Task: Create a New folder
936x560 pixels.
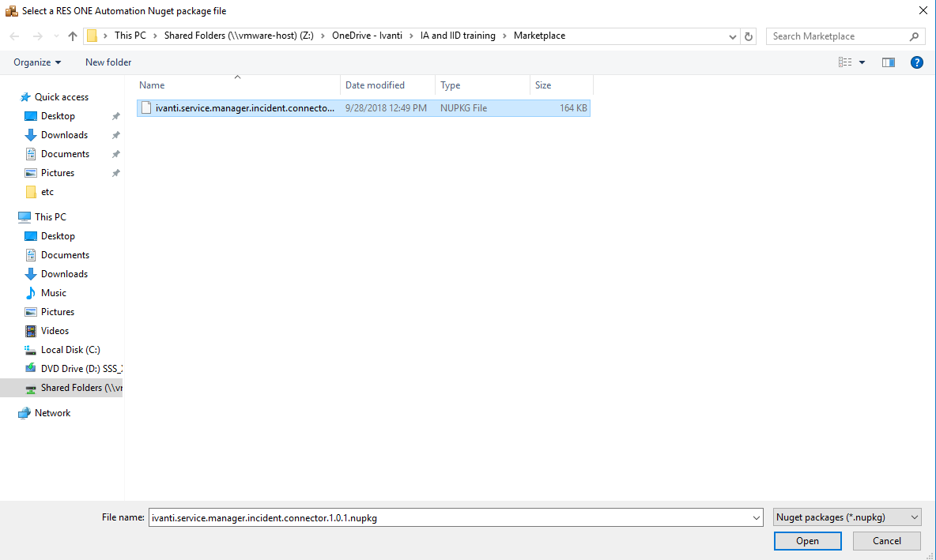Action: click(108, 62)
